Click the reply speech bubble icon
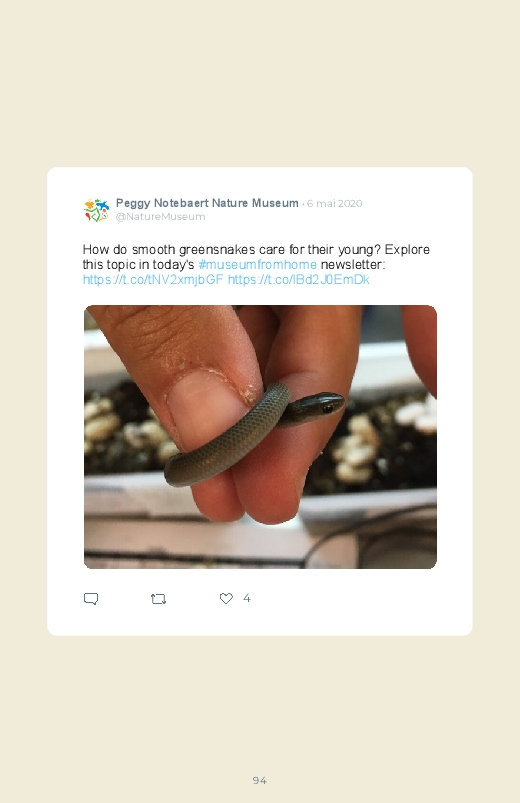The width and height of the screenshot is (520, 803). pos(91,599)
